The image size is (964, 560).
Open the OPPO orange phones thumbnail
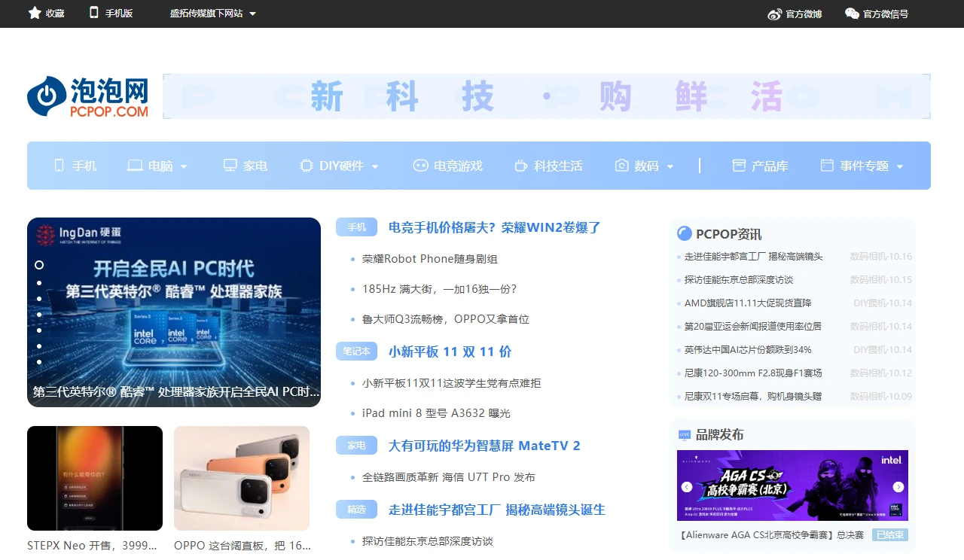click(242, 479)
